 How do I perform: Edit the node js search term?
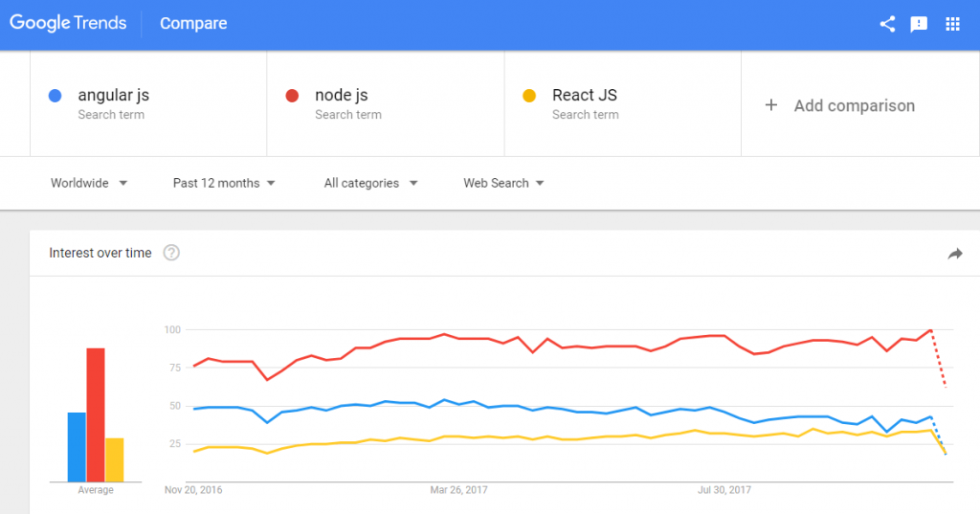(x=342, y=96)
